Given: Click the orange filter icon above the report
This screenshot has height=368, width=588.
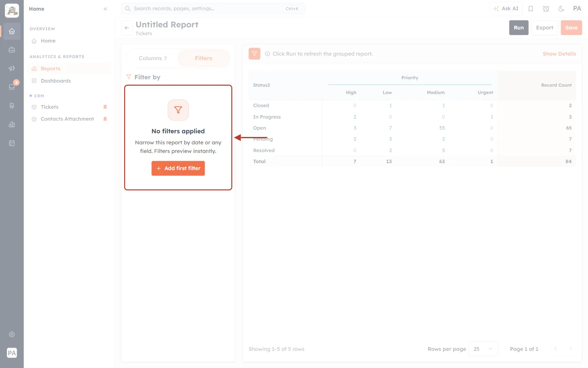Looking at the screenshot, I should point(254,54).
